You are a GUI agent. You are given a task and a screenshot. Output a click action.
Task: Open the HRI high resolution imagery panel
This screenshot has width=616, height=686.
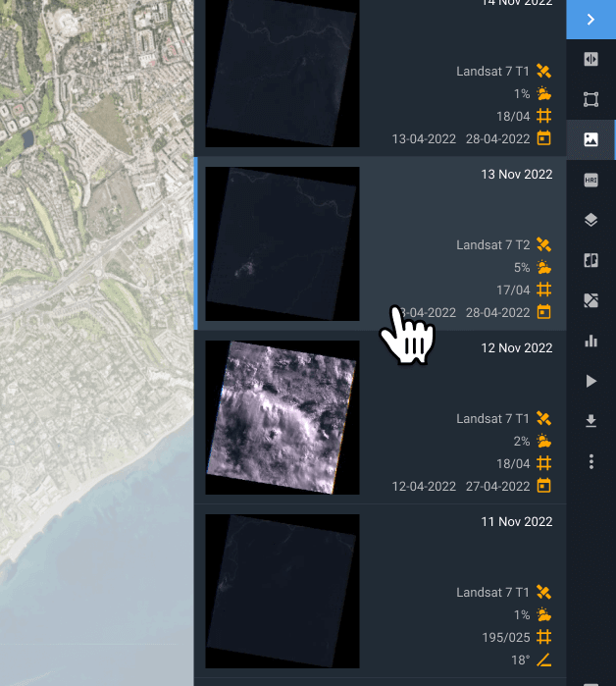590,180
